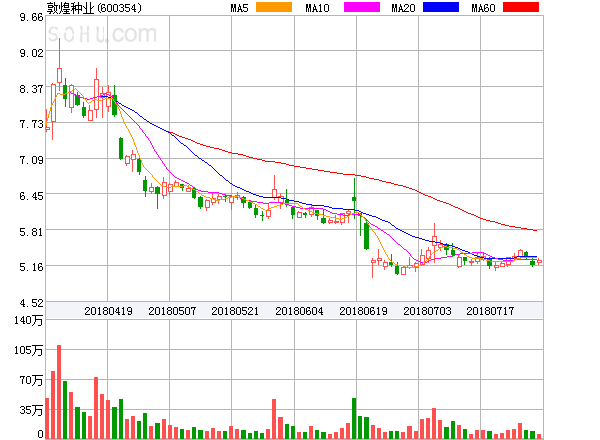Select the MA60 legend label
The width and height of the screenshot is (600, 440).
click(x=483, y=8)
